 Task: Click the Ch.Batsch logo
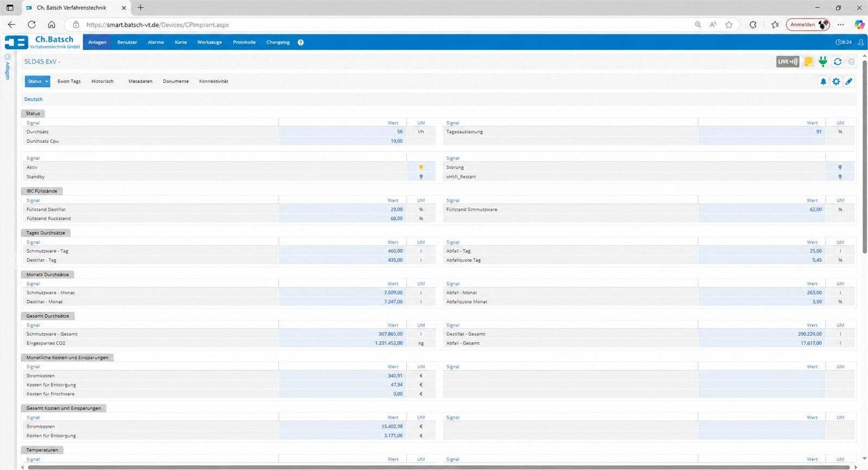pos(42,42)
